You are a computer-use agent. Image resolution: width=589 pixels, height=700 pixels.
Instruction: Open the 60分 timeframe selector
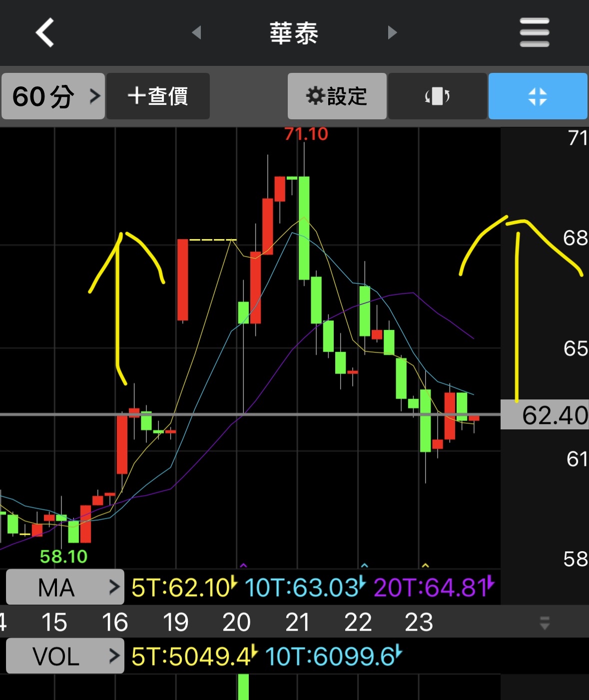[x=53, y=96]
